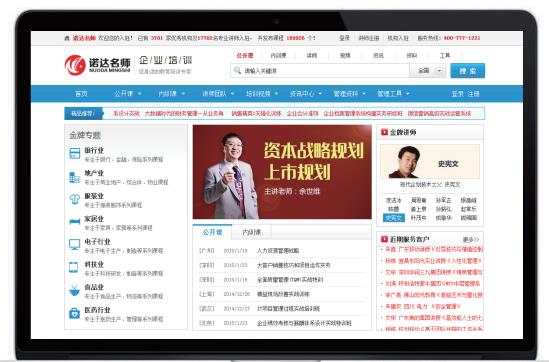
Task: Open the 服装业 topic title
Action: [94, 196]
